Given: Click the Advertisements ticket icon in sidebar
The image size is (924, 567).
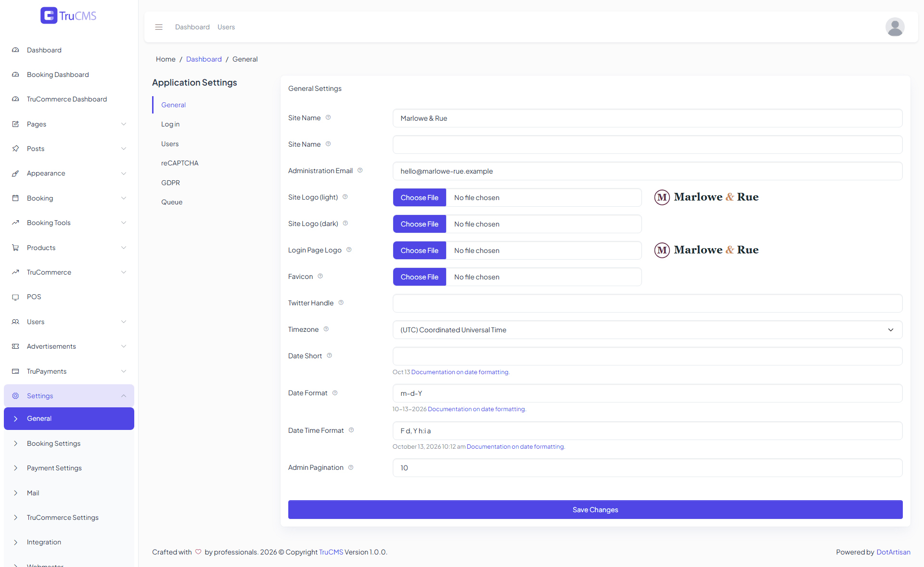Looking at the screenshot, I should (15, 346).
